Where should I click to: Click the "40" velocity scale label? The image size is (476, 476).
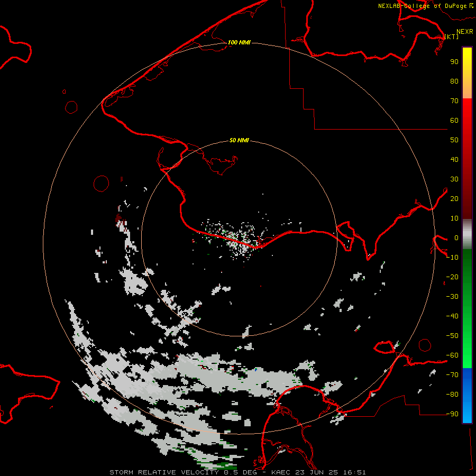454,160
